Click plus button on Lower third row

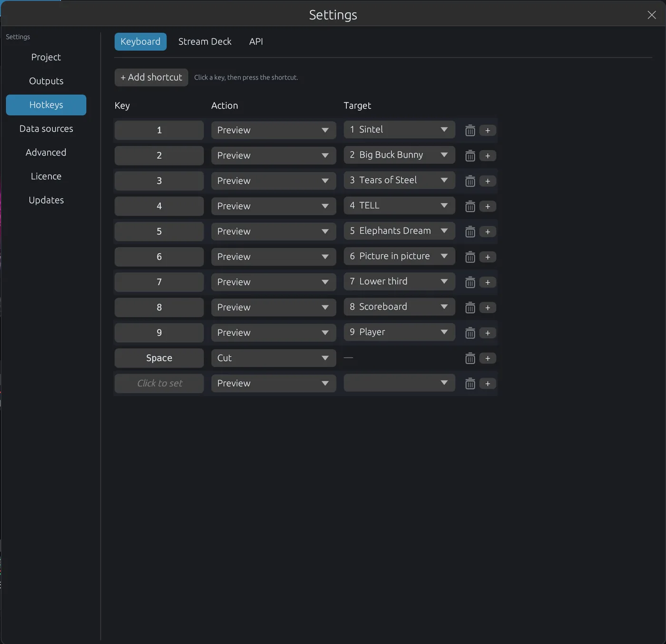pyautogui.click(x=488, y=282)
